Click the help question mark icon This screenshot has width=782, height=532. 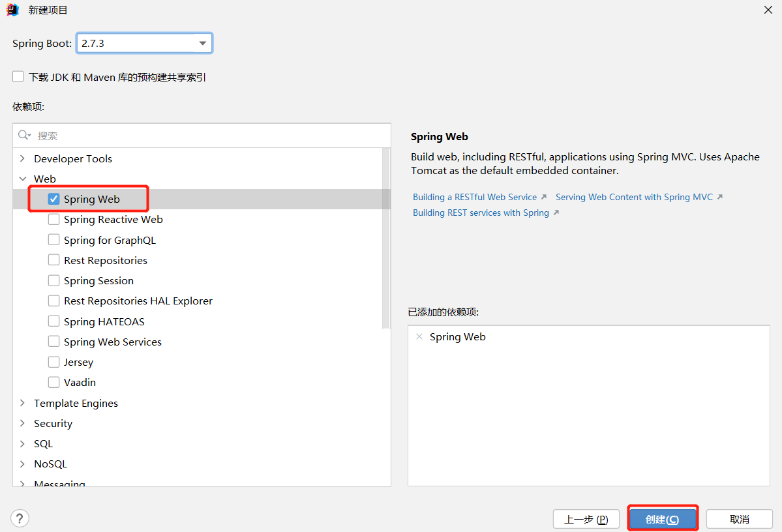click(20, 518)
